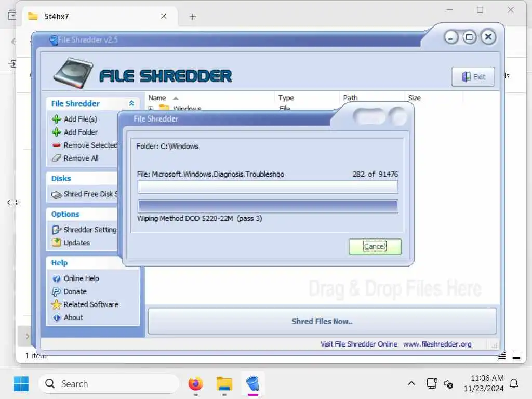Click the taskbar clock and date
532x399 pixels.
[x=484, y=383]
